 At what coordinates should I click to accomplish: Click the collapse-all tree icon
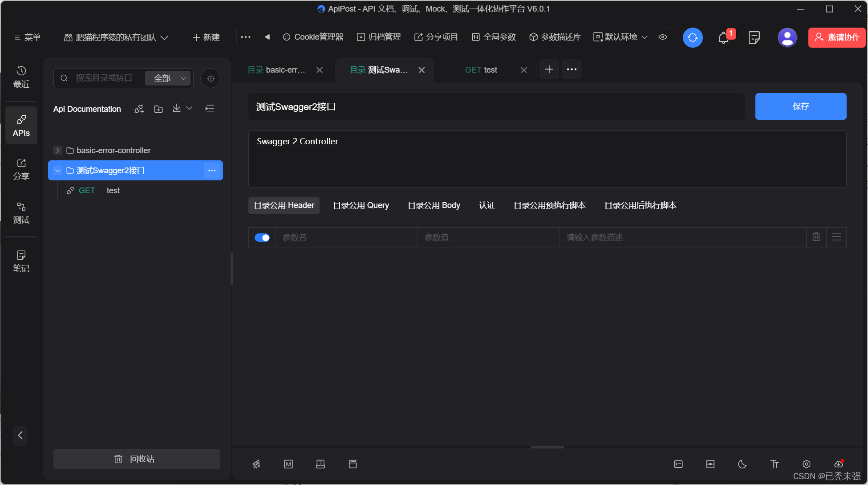click(x=210, y=108)
